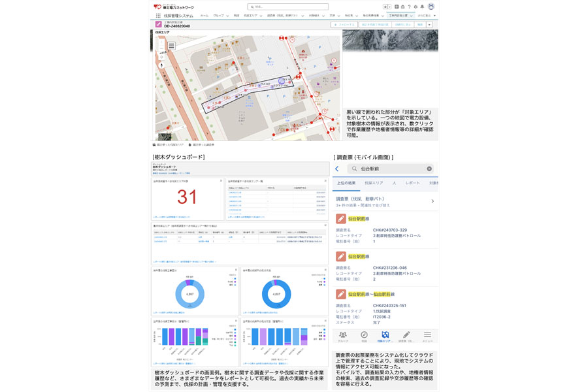Click the global actions plus icon
The image size is (588, 392).
(x=397, y=7)
